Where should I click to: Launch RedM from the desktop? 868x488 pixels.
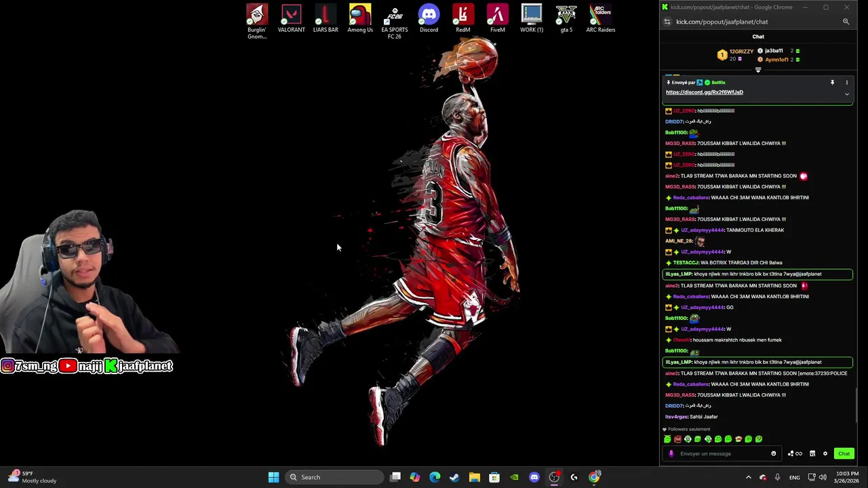463,18
